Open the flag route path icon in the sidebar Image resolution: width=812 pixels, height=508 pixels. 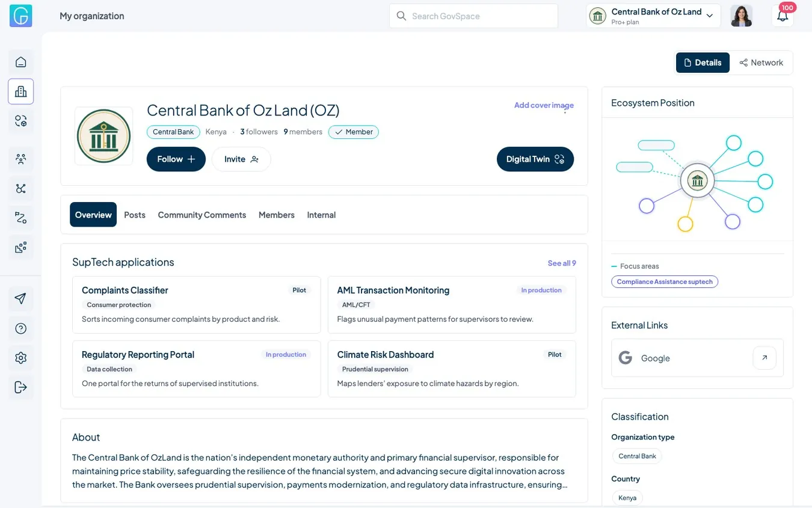tap(21, 218)
